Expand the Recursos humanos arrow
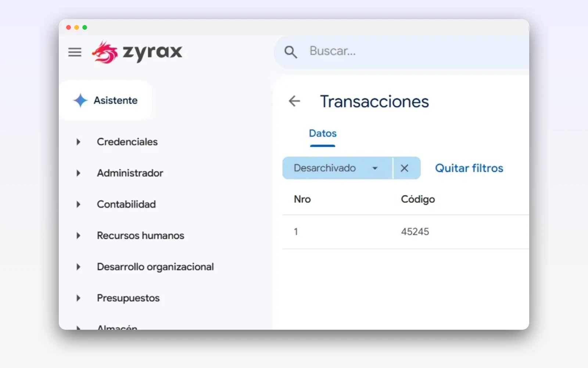Image resolution: width=588 pixels, height=368 pixels. click(x=78, y=236)
